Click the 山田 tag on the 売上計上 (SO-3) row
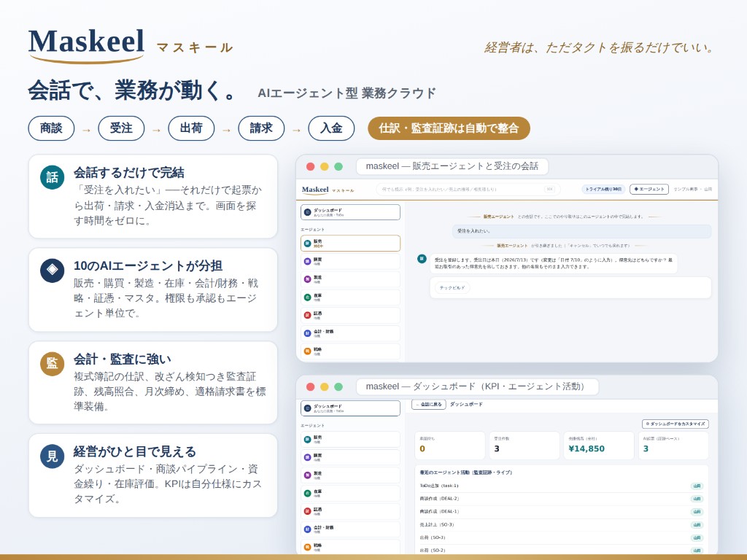The height and width of the screenshot is (560, 747). click(697, 525)
